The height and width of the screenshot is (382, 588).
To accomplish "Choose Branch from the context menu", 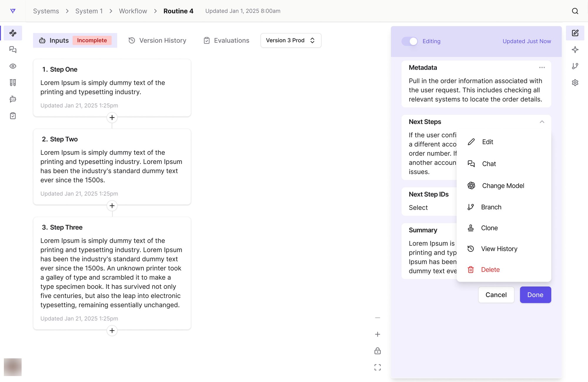I will tap(504, 207).
